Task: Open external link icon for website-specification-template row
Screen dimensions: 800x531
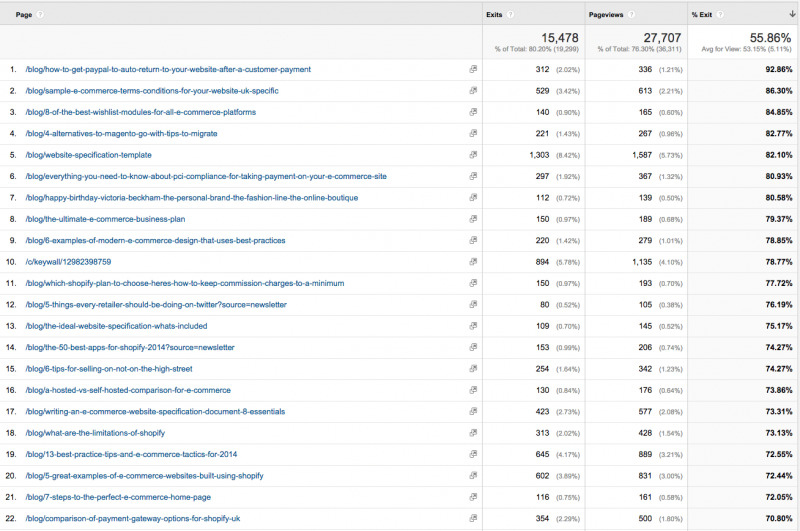Action: [x=473, y=155]
